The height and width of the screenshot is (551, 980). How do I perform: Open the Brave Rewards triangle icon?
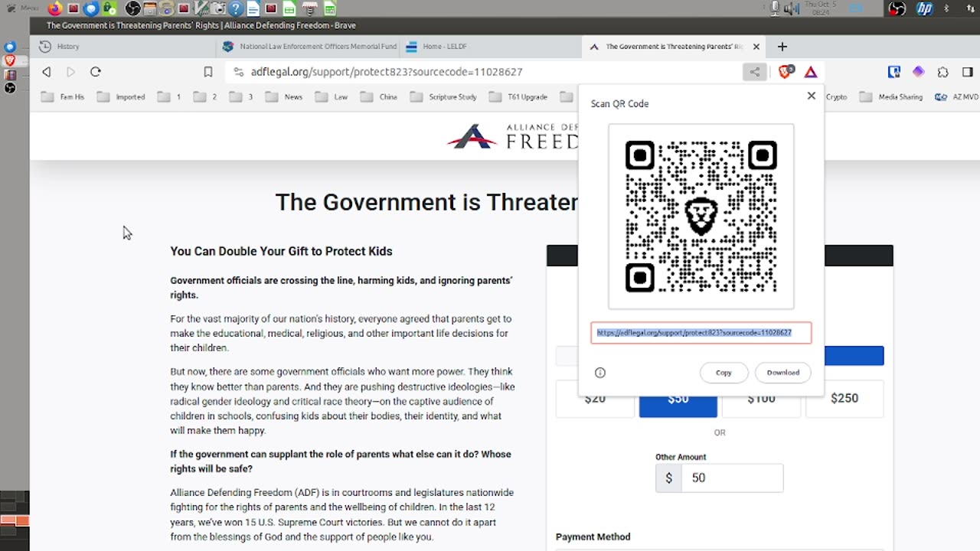point(811,72)
